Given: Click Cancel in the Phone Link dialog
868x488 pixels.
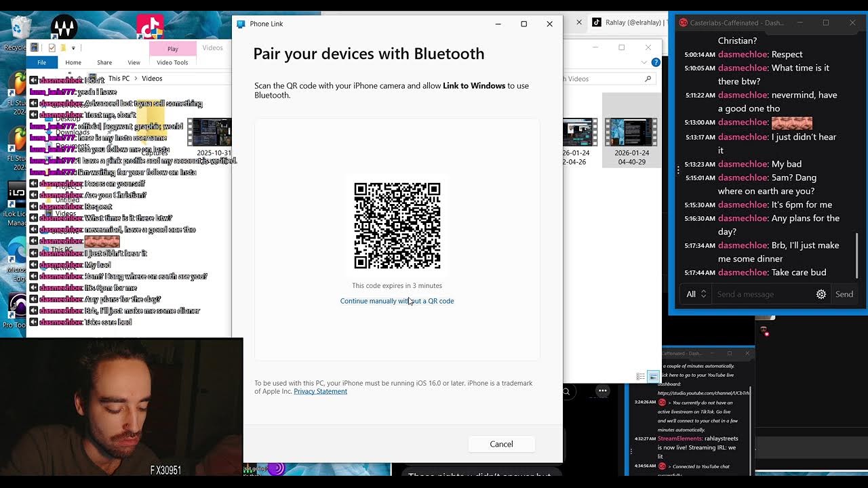Looking at the screenshot, I should 501,444.
